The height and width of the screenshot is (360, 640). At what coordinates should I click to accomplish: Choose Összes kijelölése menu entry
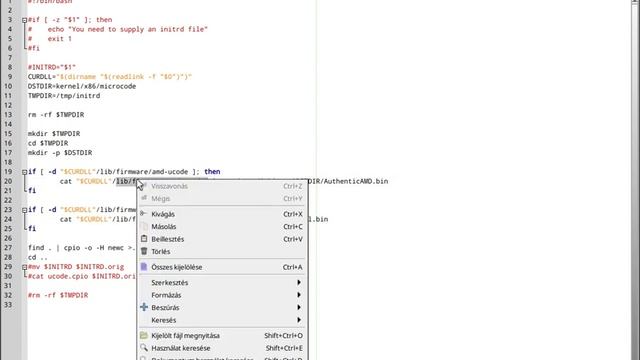pos(222,267)
